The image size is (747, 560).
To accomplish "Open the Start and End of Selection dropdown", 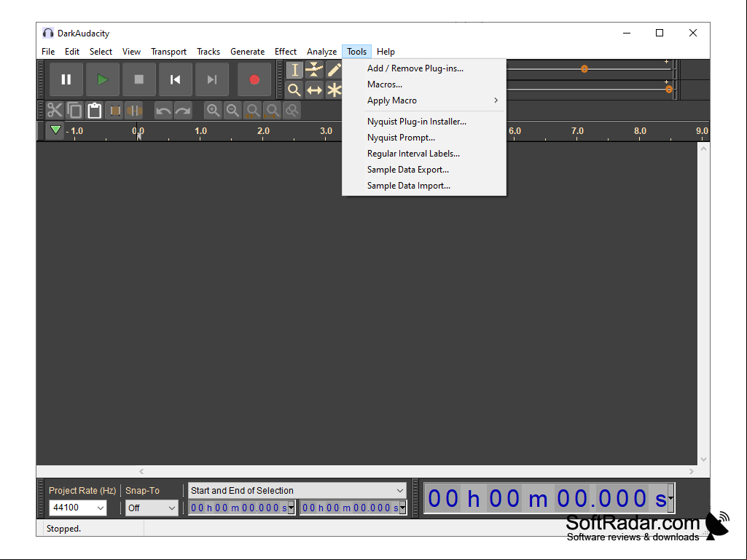I will coord(297,491).
